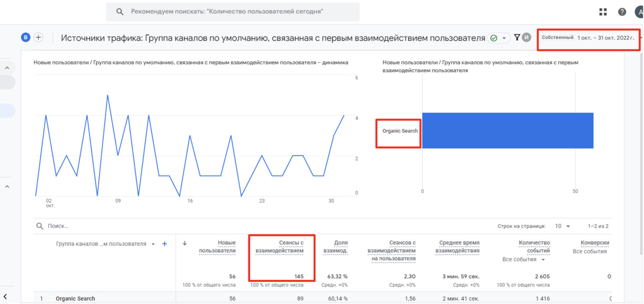The width and height of the screenshot is (644, 304).
Task: Click the 2 мин. 41 сек. value
Action: [x=461, y=299]
